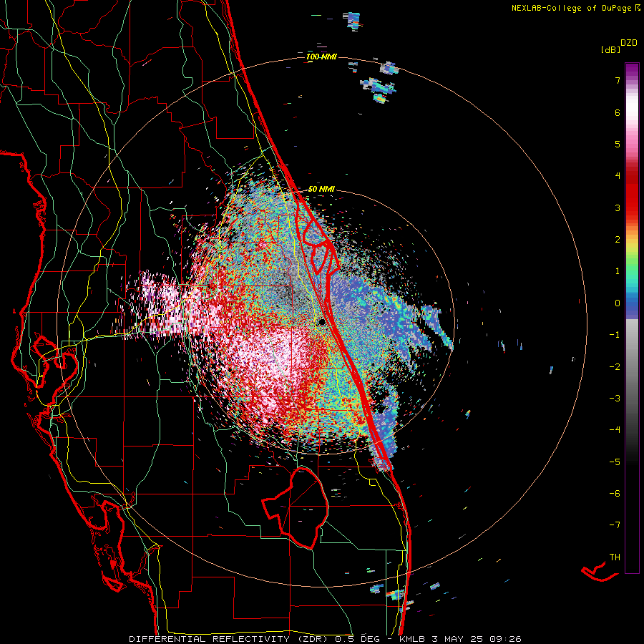Click the -6 value on the scale
Image resolution: width=644 pixels, height=644 pixels.
pyautogui.click(x=615, y=494)
